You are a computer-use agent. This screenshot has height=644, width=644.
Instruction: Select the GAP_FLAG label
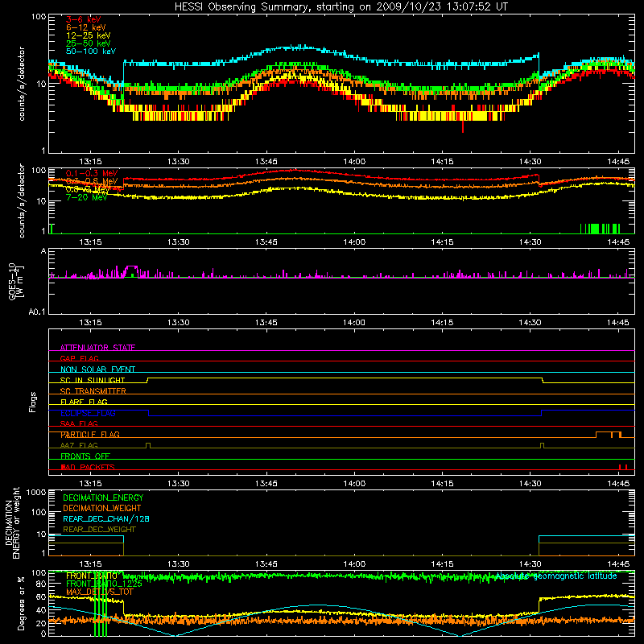[79, 358]
